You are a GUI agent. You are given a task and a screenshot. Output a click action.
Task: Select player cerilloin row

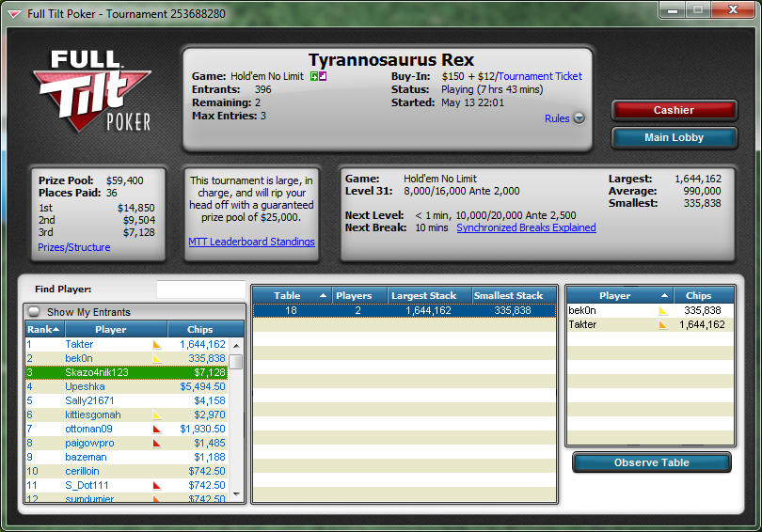[126, 471]
